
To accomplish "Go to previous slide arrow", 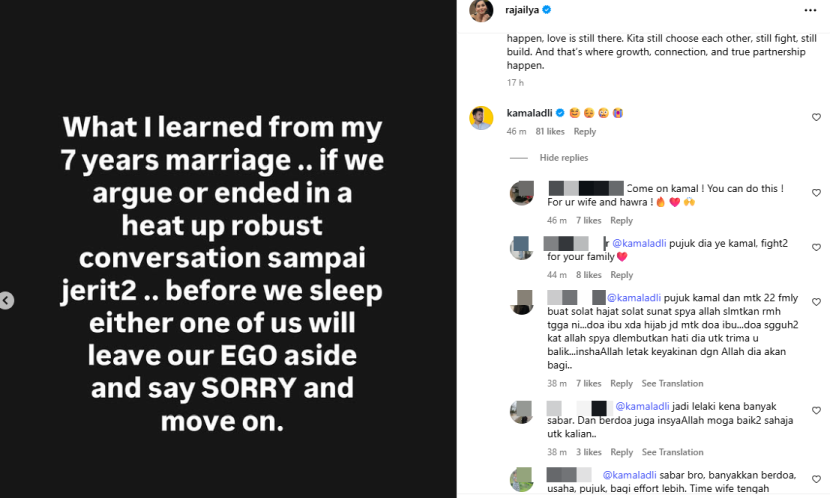I will point(6,300).
